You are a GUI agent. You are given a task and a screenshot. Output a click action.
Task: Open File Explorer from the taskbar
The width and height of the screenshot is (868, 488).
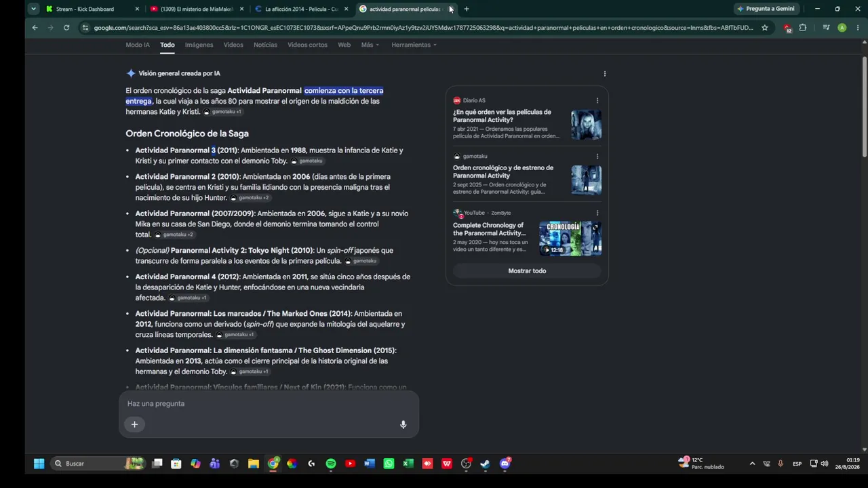pos(253,464)
